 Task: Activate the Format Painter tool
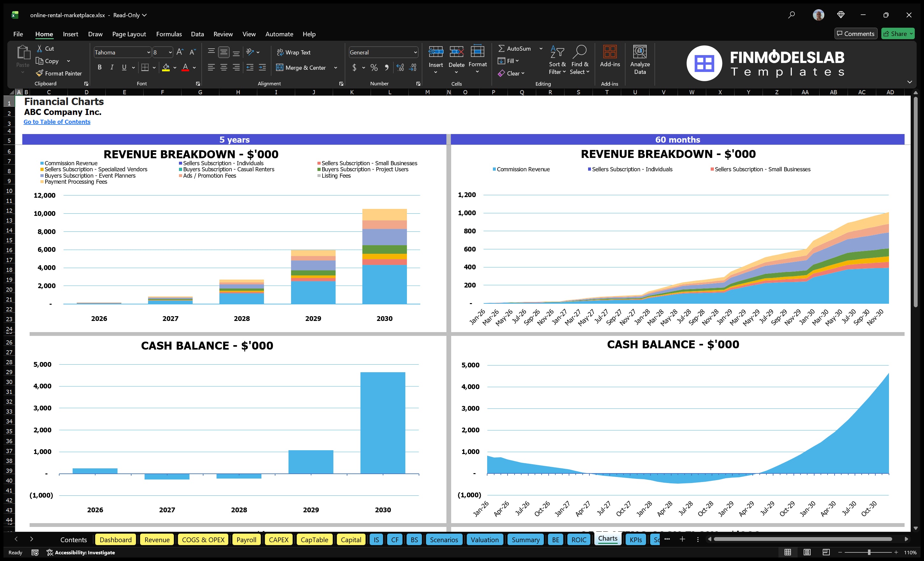59,73
